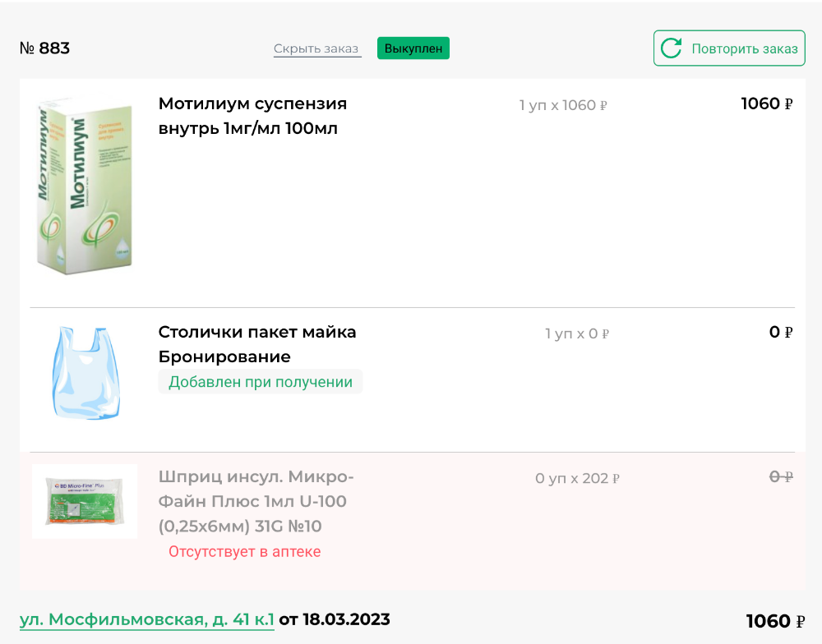The height and width of the screenshot is (644, 822).
Task: Open the Мотилиум суспензия product title
Action: coord(252,116)
